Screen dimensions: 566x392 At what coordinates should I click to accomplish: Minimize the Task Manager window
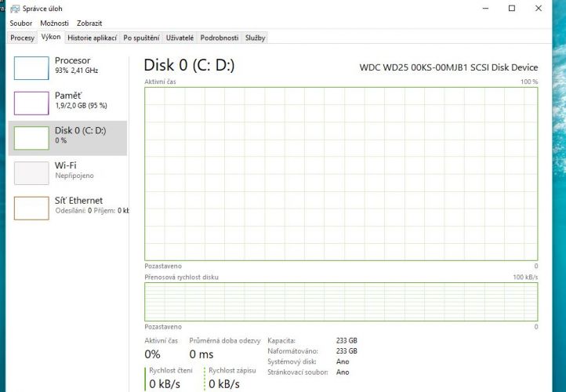click(x=486, y=9)
